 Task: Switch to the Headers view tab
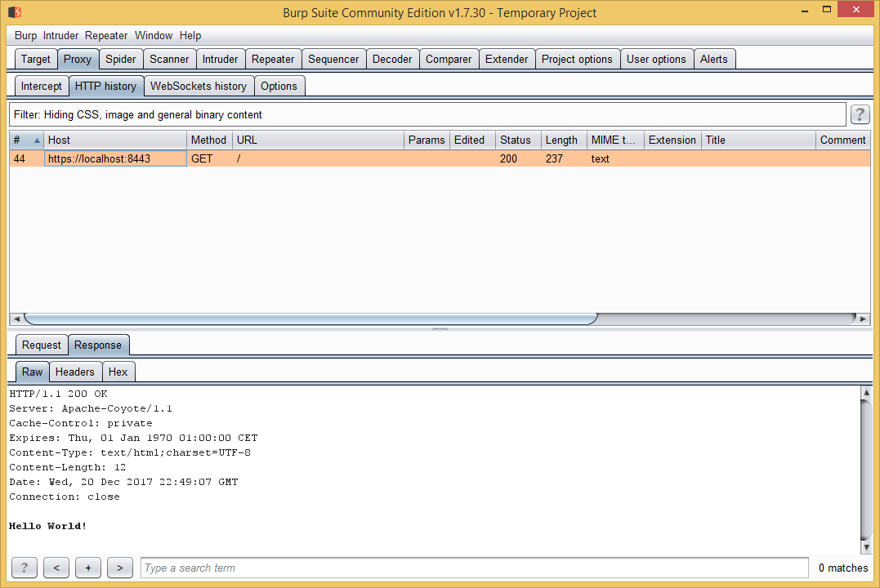(x=74, y=372)
